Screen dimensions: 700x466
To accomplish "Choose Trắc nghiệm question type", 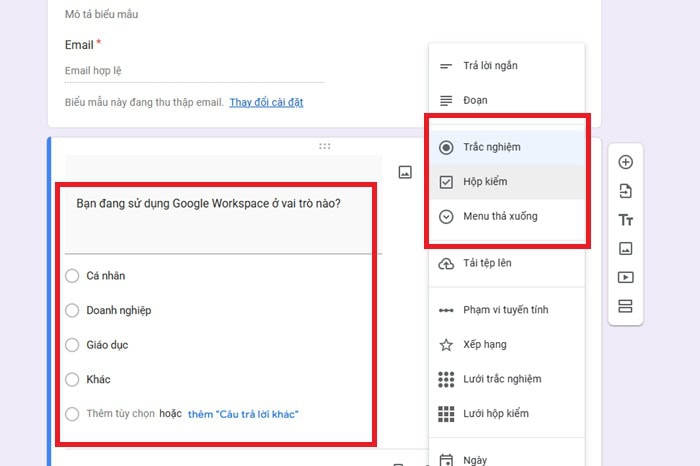I will pyautogui.click(x=491, y=148).
